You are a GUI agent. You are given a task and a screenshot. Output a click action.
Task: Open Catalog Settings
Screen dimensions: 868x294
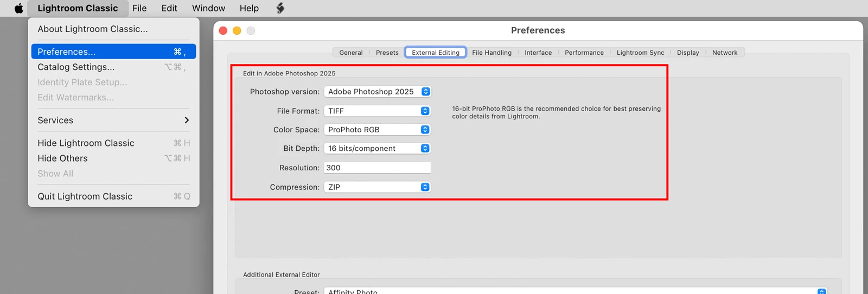point(113,67)
